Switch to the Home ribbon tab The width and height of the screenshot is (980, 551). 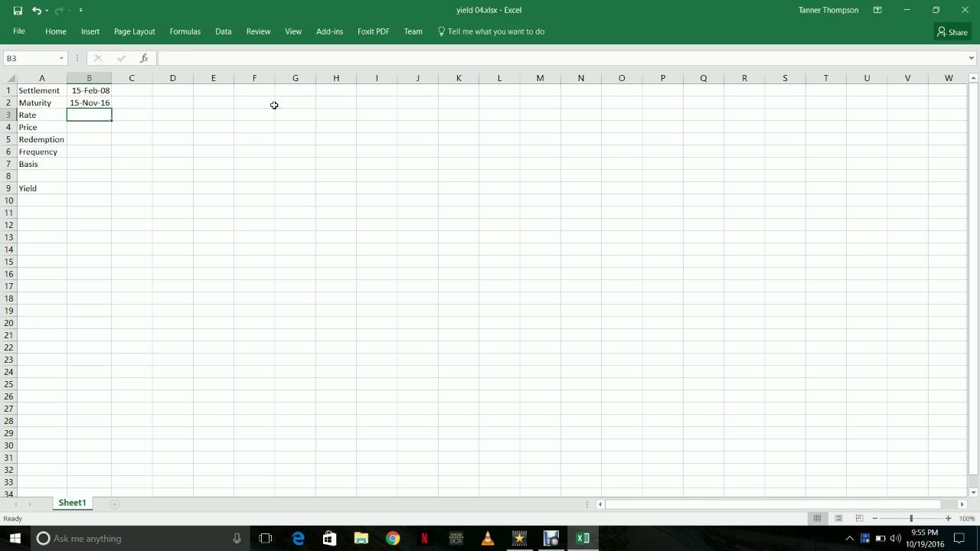55,31
